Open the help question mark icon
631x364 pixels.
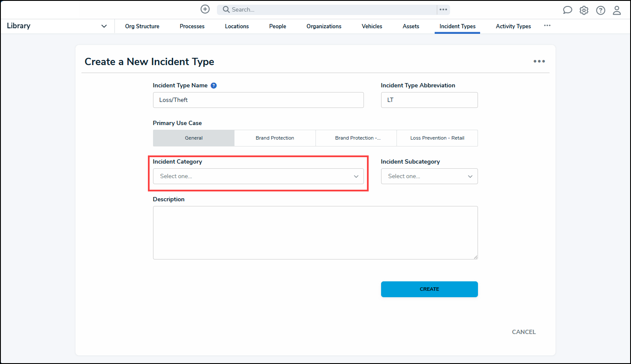pos(601,10)
